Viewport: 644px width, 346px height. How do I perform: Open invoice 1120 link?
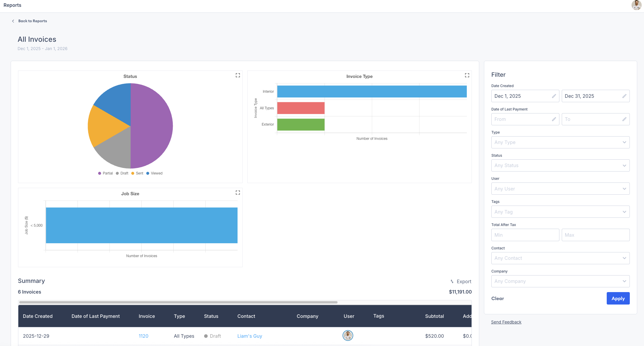pos(143,336)
